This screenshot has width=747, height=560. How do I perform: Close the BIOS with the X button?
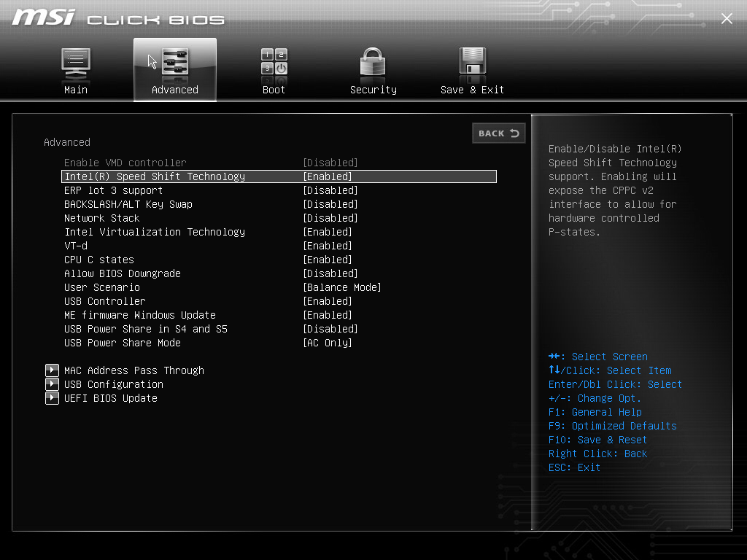click(727, 19)
